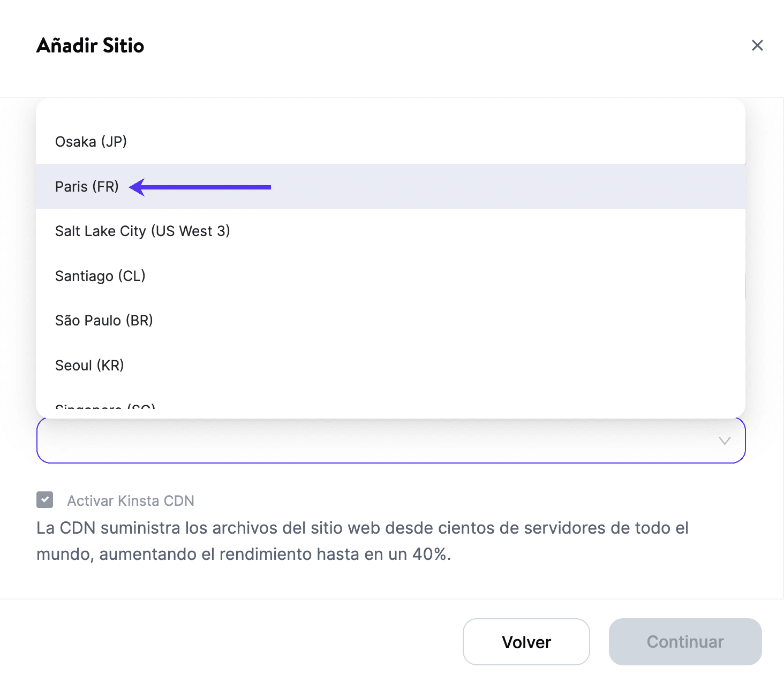The height and width of the screenshot is (683, 784).
Task: Click the data center location field
Action: [x=375, y=441]
